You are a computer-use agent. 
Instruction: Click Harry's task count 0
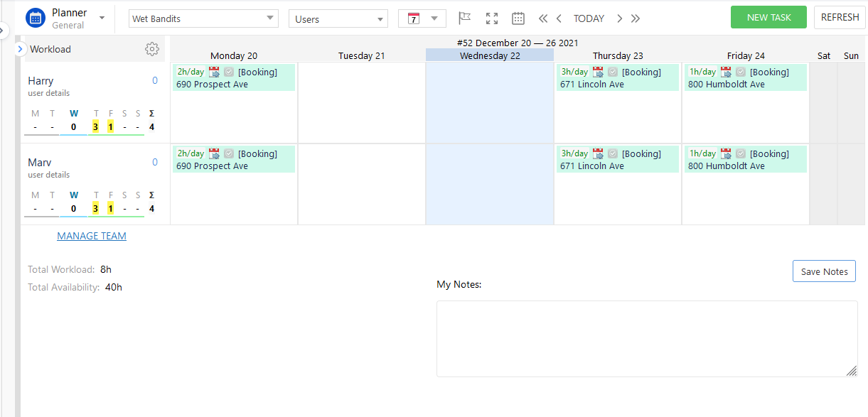coord(155,81)
